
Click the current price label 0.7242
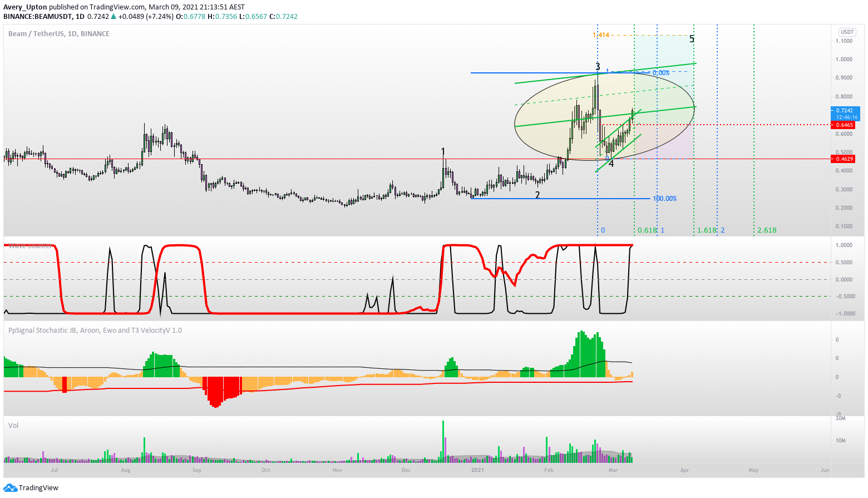(x=845, y=111)
